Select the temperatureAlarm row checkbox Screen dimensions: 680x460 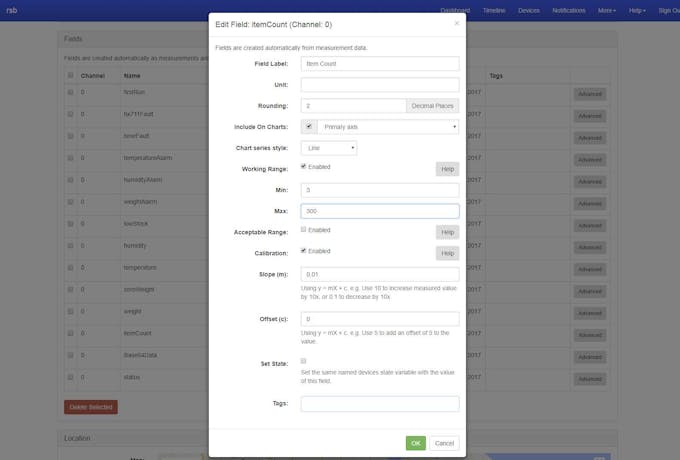pyautogui.click(x=70, y=158)
